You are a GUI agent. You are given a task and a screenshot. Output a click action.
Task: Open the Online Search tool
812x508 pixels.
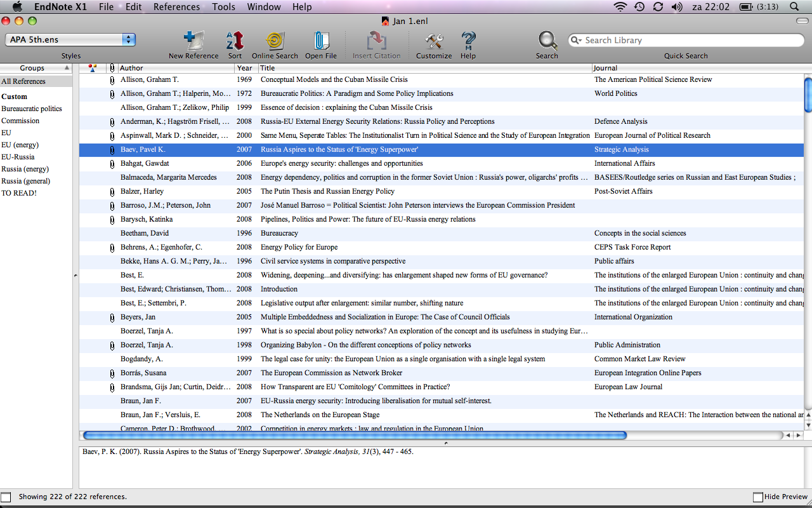[275, 41]
